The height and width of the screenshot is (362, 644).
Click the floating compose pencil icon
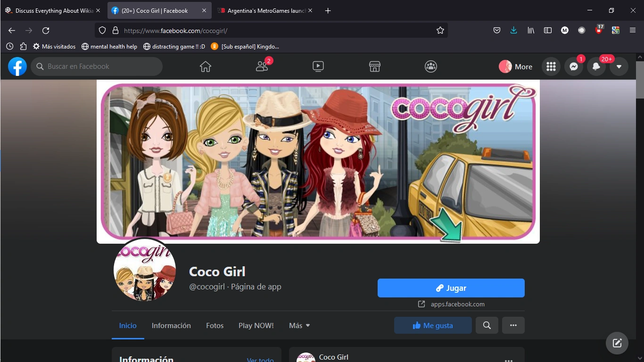[x=617, y=343]
